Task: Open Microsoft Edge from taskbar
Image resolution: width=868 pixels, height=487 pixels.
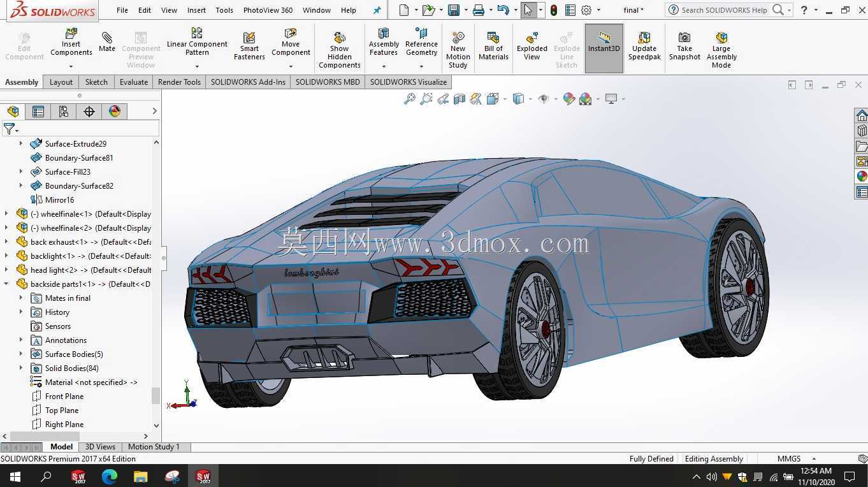Action: point(110,476)
